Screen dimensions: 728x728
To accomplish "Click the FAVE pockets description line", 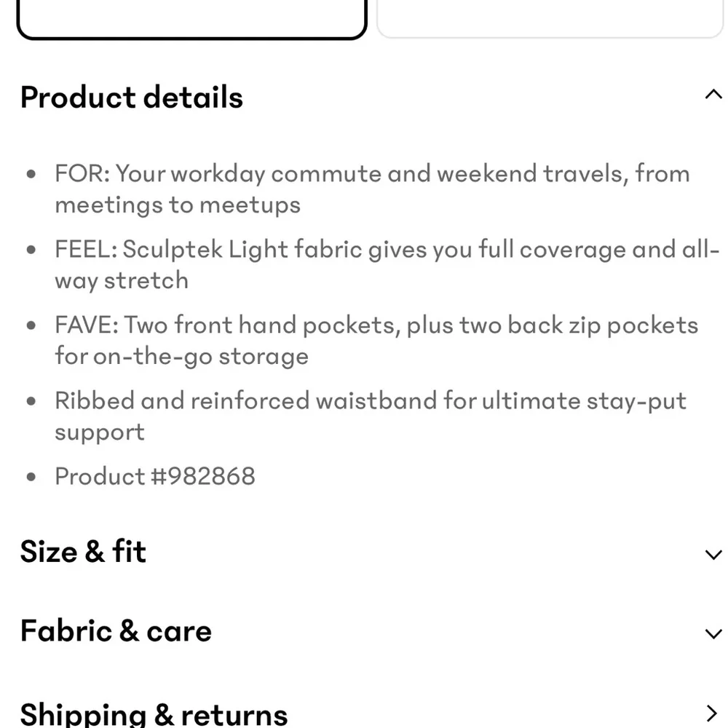I will (376, 341).
